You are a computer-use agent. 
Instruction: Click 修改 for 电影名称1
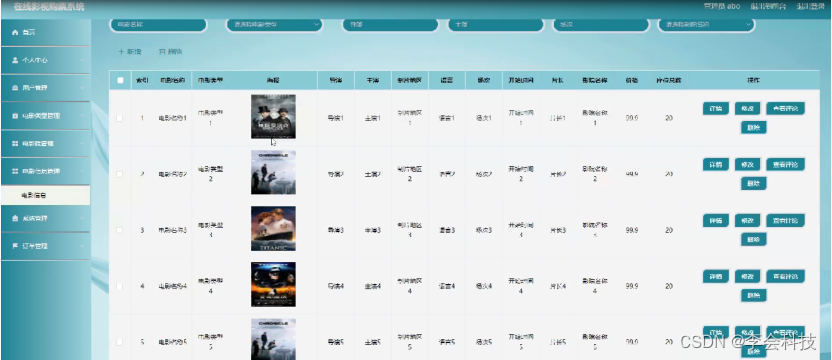coord(748,108)
